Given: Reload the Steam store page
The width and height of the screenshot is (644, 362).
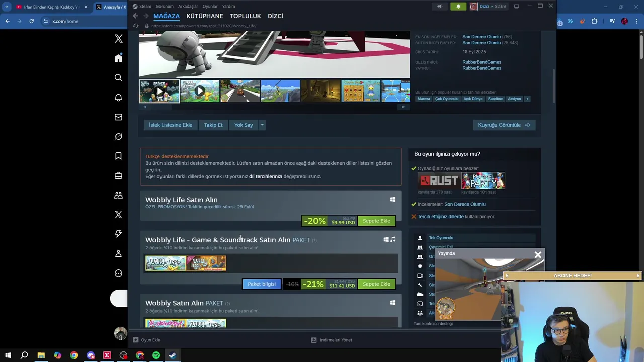Looking at the screenshot, I should pos(136,26).
